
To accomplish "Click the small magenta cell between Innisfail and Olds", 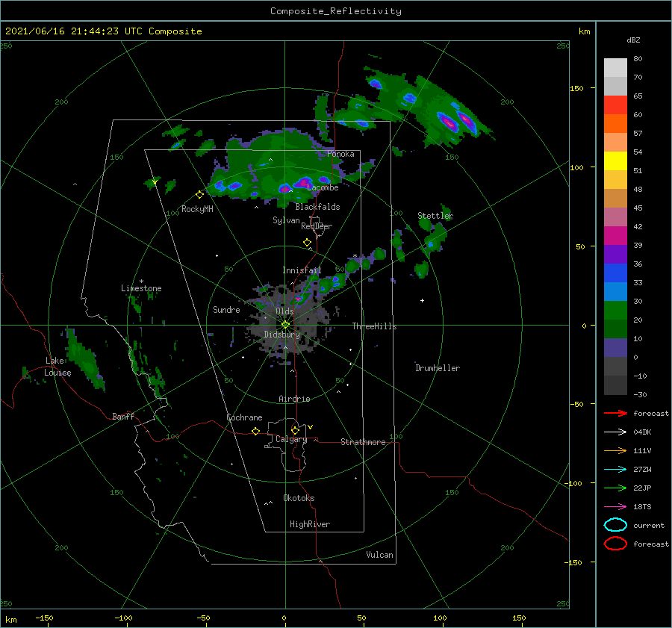I will 298,299.
